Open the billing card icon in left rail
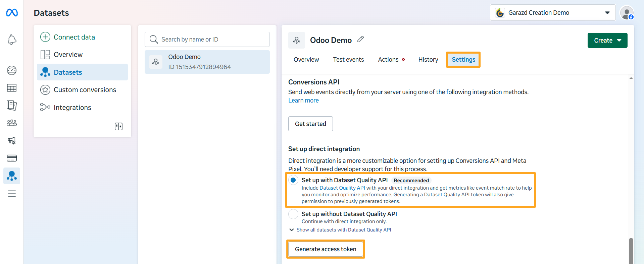The width and height of the screenshot is (644, 264). (12, 158)
